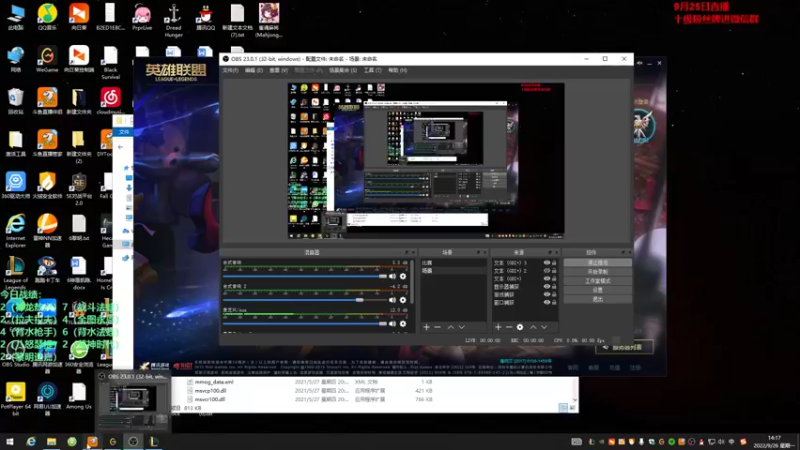Open 查看(V) menu in OBS
The image size is (800, 450).
[x=279, y=70]
